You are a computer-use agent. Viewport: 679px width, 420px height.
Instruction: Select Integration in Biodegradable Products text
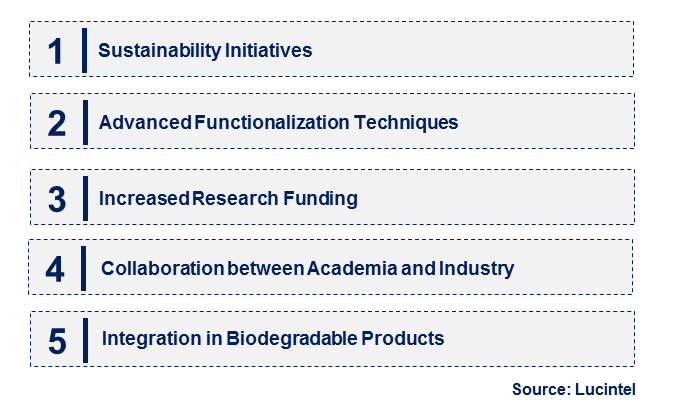[273, 339]
